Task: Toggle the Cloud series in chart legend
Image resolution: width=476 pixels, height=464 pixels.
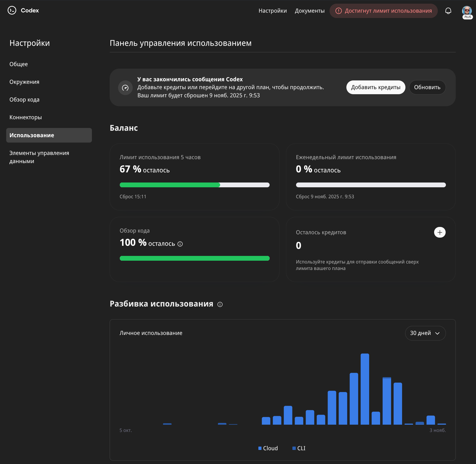Action: (268, 448)
